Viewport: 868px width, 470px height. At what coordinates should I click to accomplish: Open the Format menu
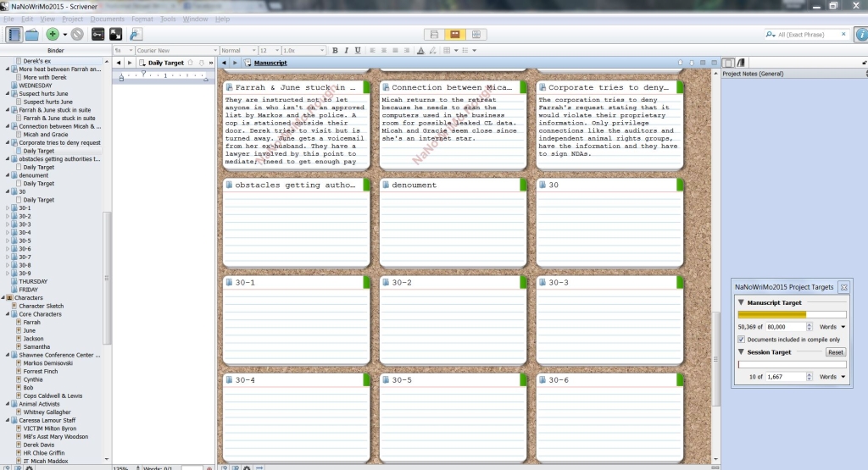142,19
